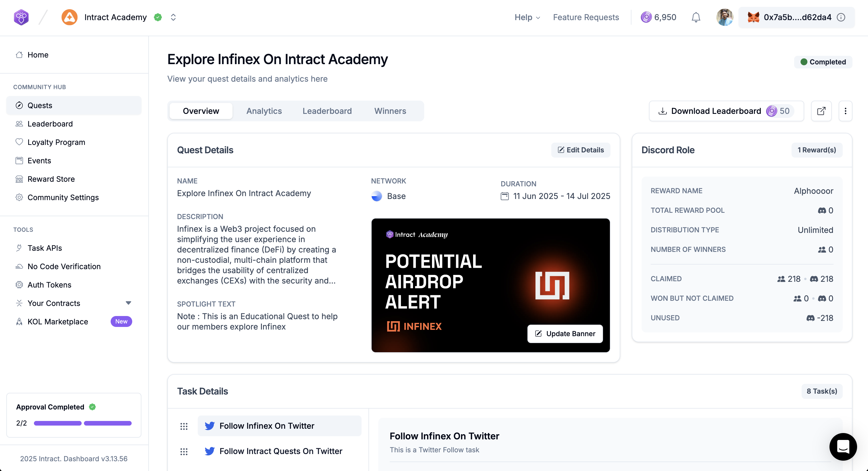Select Follow Intract Quests On Twitter task

tap(280, 451)
